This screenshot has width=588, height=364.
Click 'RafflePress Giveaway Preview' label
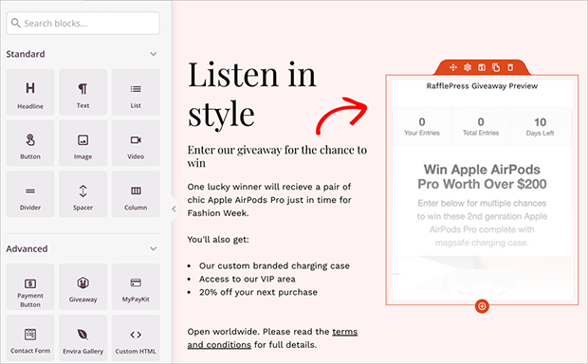coord(482,86)
